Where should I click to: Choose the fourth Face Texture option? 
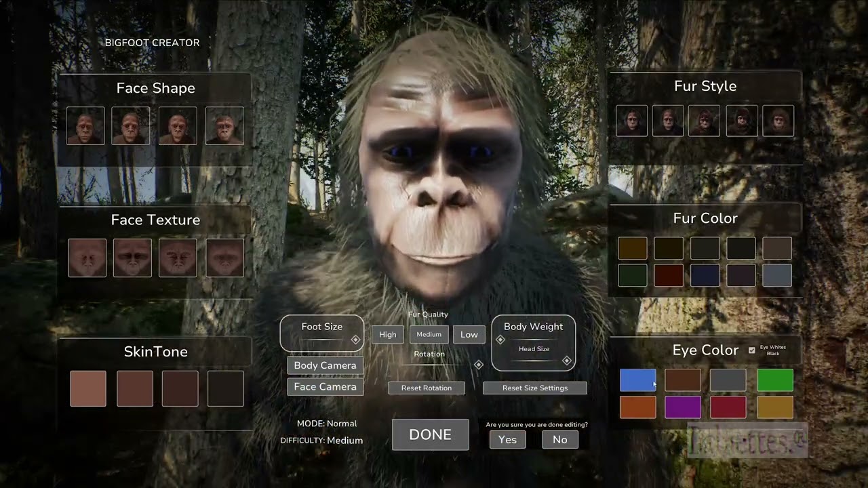pos(224,258)
